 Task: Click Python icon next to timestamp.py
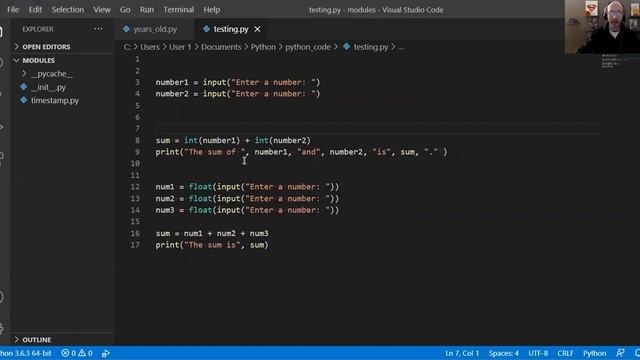tap(24, 100)
